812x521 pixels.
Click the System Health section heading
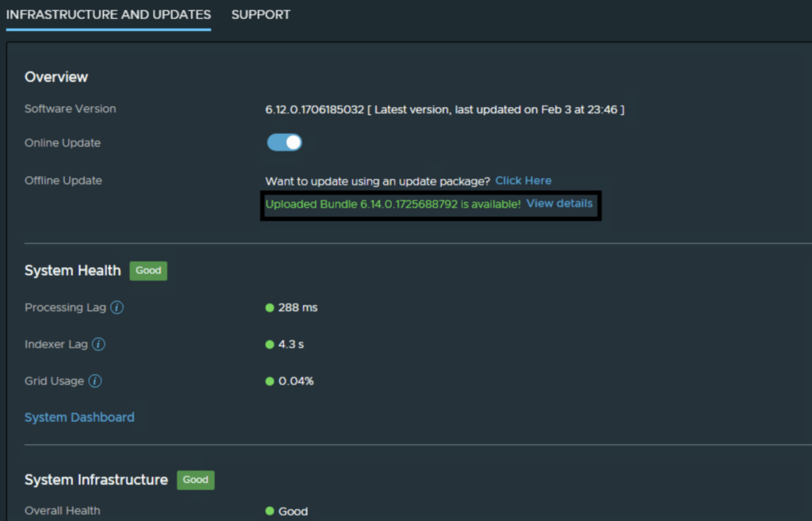point(73,270)
